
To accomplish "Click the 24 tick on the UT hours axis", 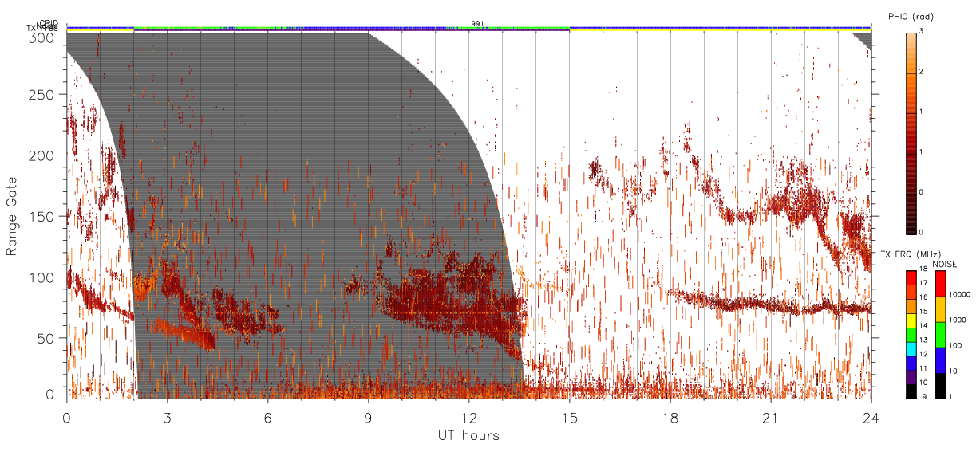I will point(871,418).
